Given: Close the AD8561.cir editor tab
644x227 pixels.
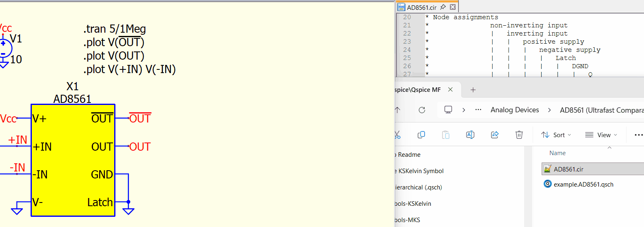Looking at the screenshot, I should (453, 7).
